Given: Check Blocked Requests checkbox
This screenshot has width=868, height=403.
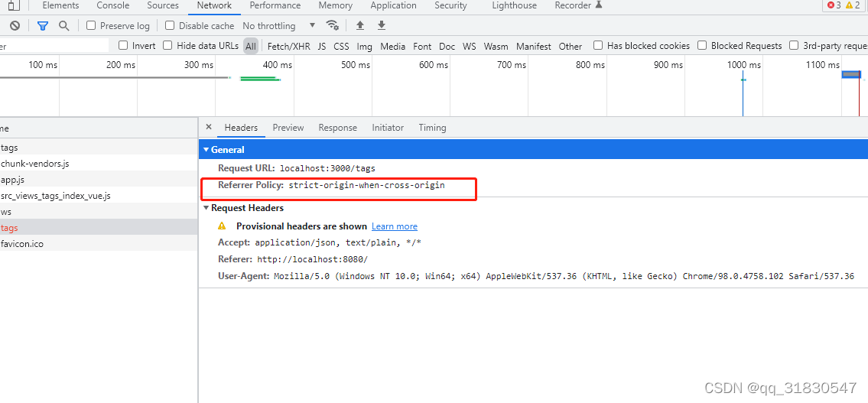Looking at the screenshot, I should pyautogui.click(x=702, y=45).
